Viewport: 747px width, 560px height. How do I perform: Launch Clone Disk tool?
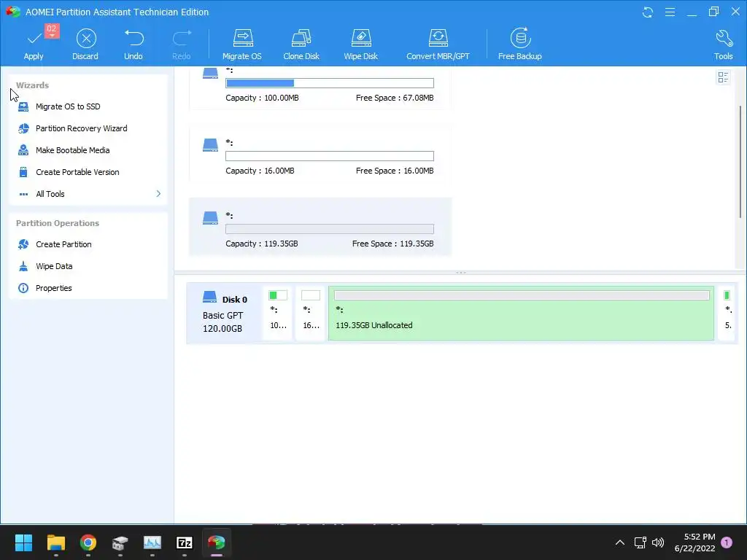pyautogui.click(x=301, y=44)
